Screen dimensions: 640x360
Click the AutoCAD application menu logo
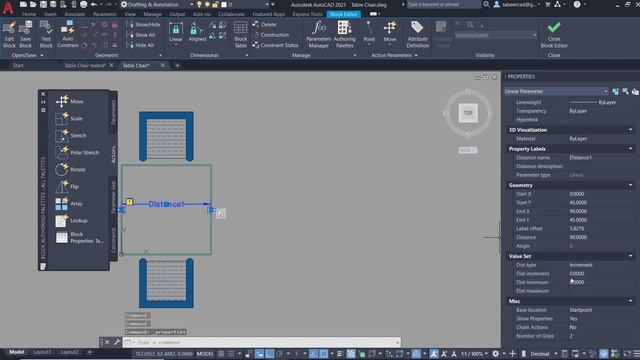pos(7,7)
